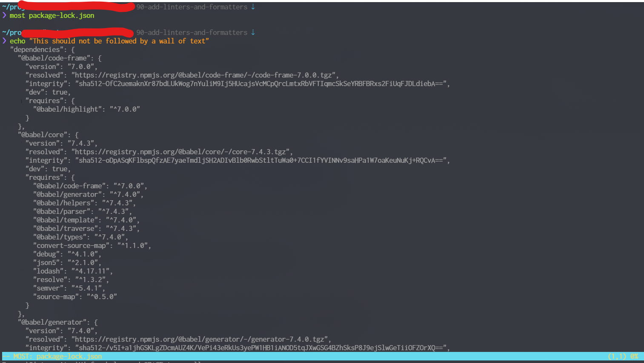This screenshot has height=363, width=644.
Task: Click the 'most package-lock.json' command text
Action: pos(51,15)
